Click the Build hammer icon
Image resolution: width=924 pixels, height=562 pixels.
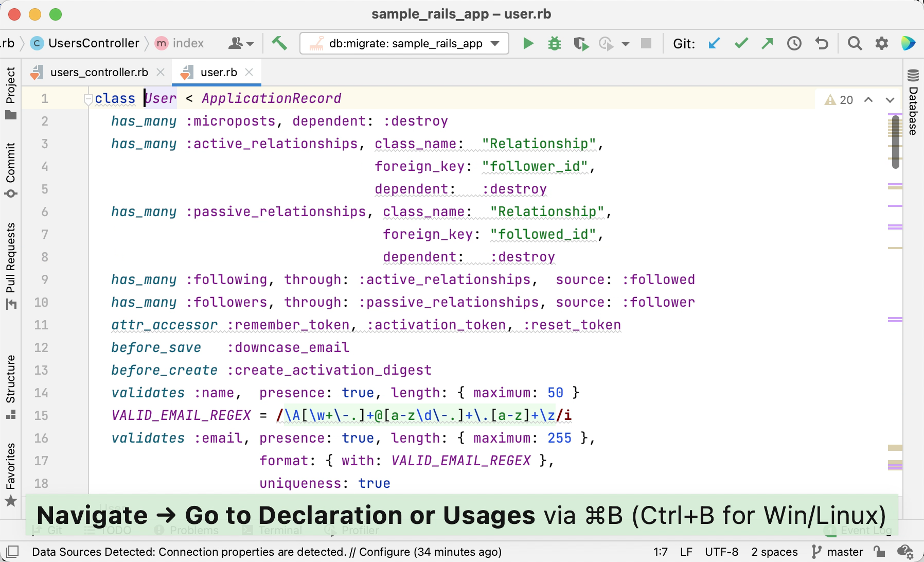[x=279, y=43]
